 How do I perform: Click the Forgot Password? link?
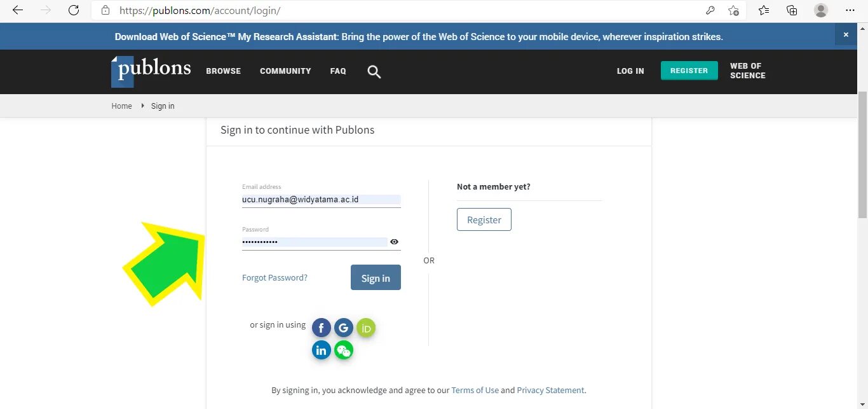pyautogui.click(x=275, y=278)
